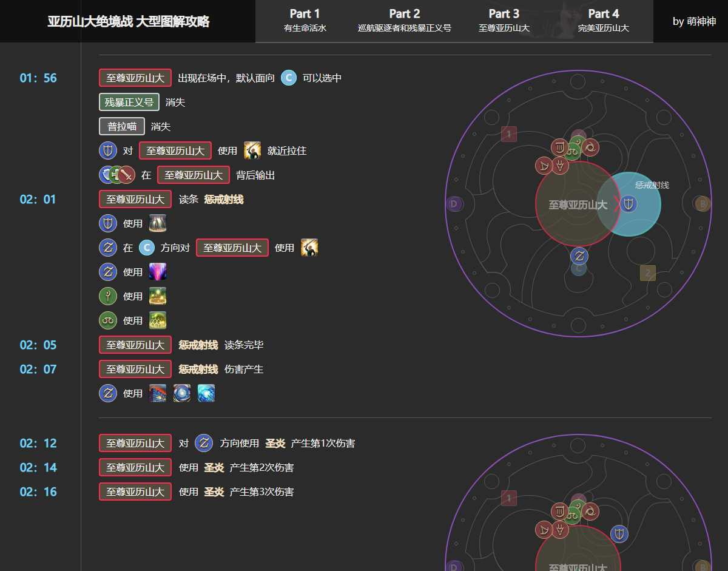Image resolution: width=728 pixels, height=571 pixels.
Task: Click the 亚历山大绝境战 大型图解攻略 title
Action: (x=129, y=22)
